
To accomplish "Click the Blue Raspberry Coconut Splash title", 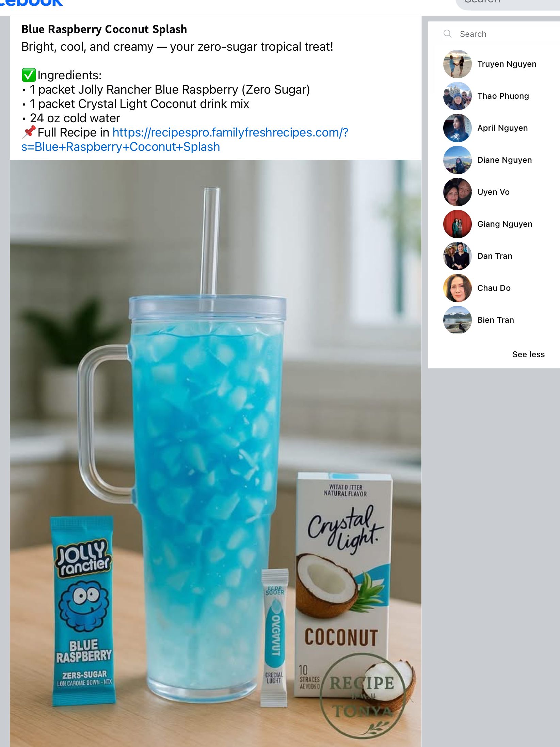I will 104,29.
